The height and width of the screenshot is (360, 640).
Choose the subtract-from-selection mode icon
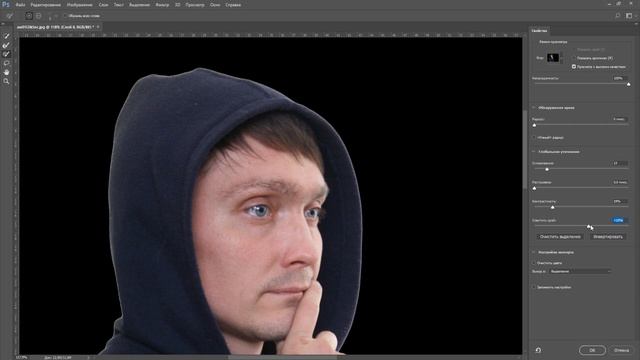[x=39, y=16]
